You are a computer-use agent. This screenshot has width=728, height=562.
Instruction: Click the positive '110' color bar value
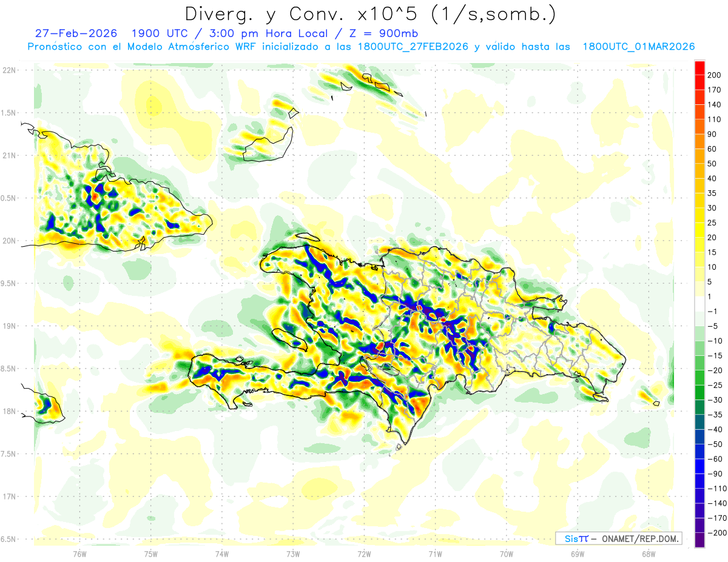pos(713,119)
